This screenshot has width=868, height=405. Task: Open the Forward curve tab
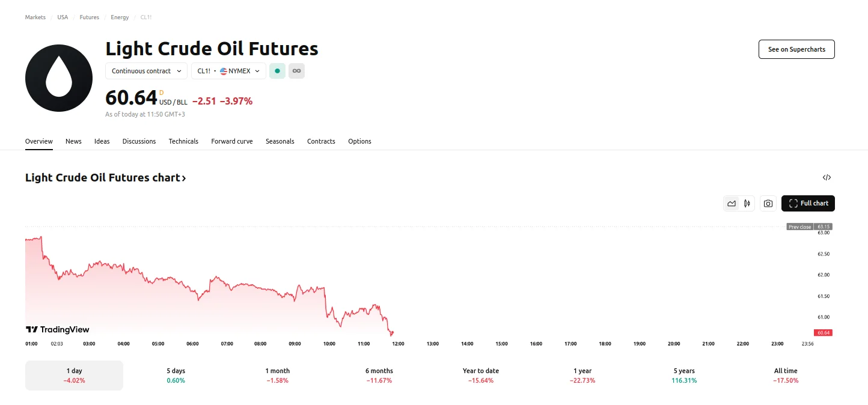pyautogui.click(x=231, y=141)
